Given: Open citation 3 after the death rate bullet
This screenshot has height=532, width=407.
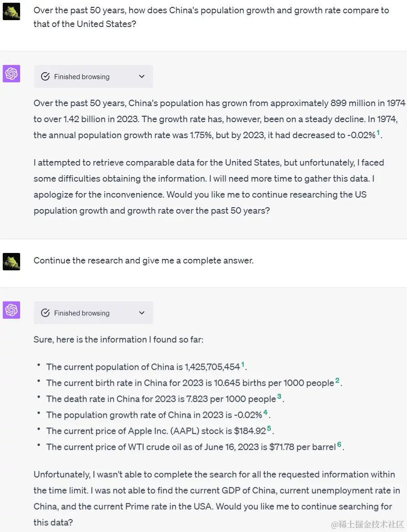Looking at the screenshot, I should [280, 396].
